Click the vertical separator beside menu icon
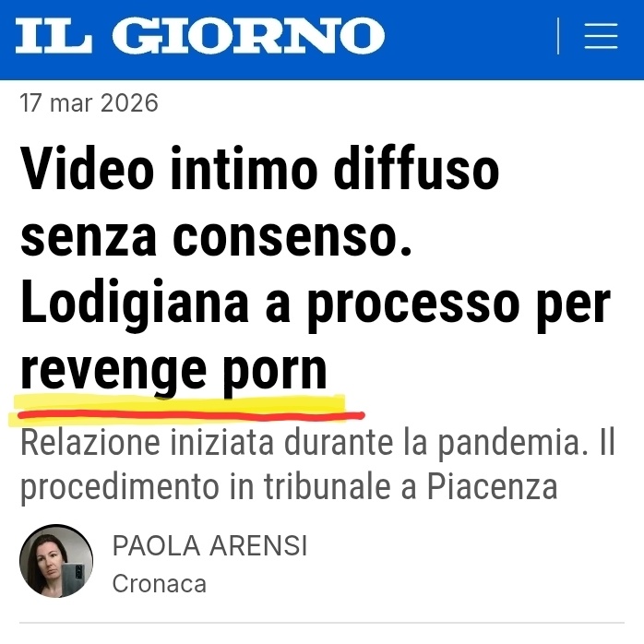Viewport: 644px width, 644px height. click(558, 36)
